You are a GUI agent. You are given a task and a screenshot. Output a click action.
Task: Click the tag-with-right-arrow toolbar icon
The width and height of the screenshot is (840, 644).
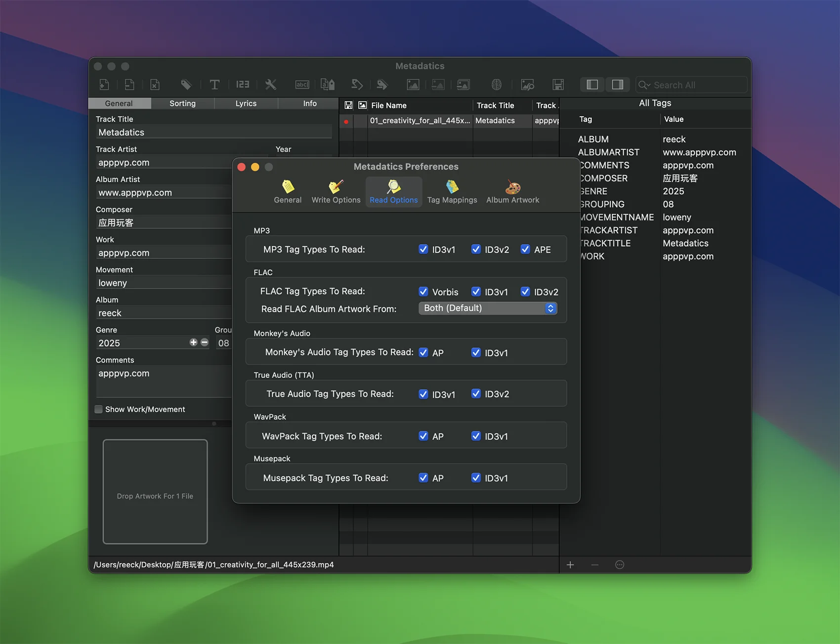[x=382, y=85]
